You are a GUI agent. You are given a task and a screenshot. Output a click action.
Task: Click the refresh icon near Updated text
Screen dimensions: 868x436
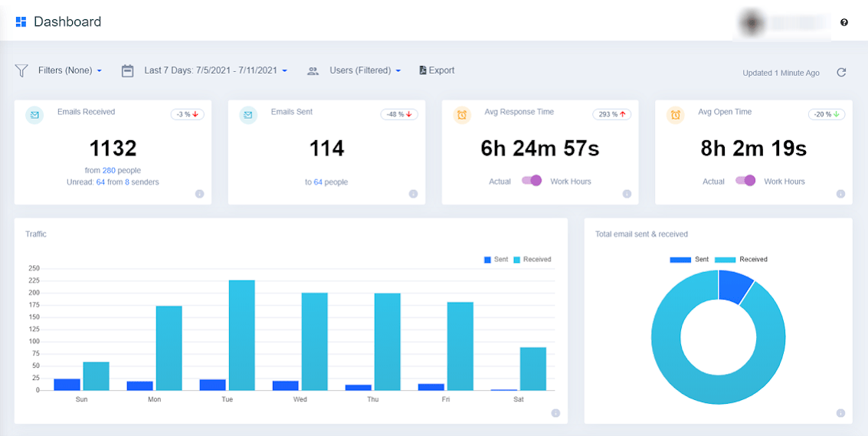pyautogui.click(x=841, y=73)
